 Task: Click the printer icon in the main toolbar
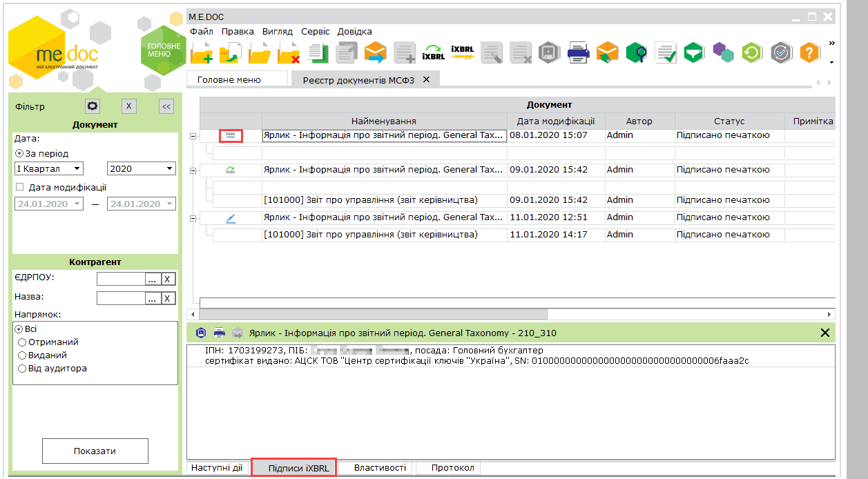[x=577, y=52]
